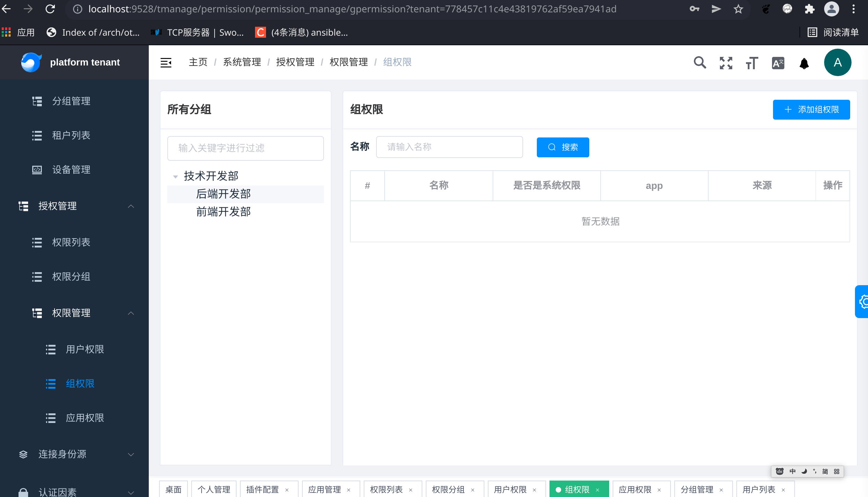Collapse the 技术开发部 tree node
This screenshot has height=497, width=868.
176,176
